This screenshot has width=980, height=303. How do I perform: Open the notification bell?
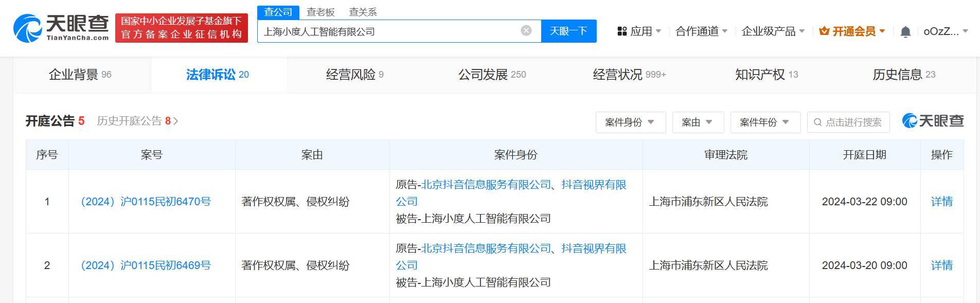[905, 32]
